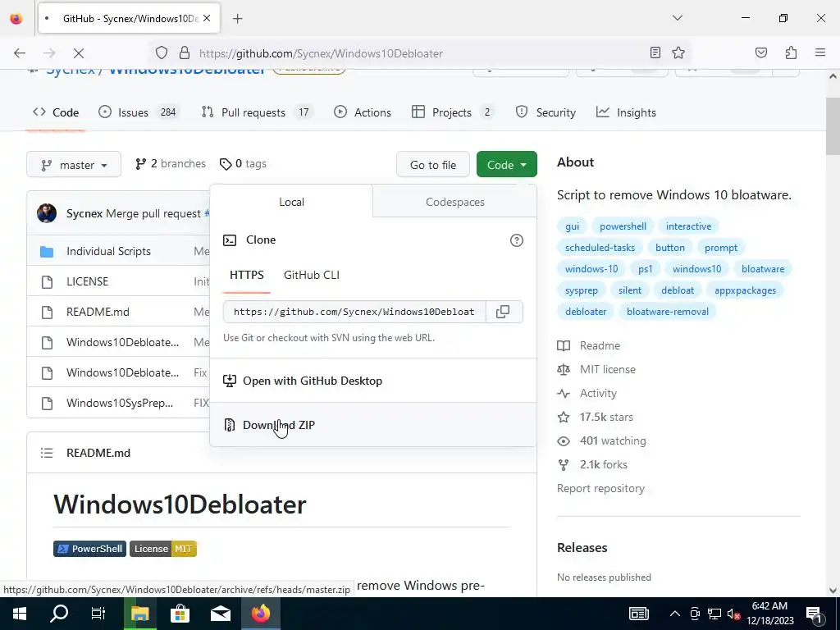View 2.1k forks link

[592, 464]
